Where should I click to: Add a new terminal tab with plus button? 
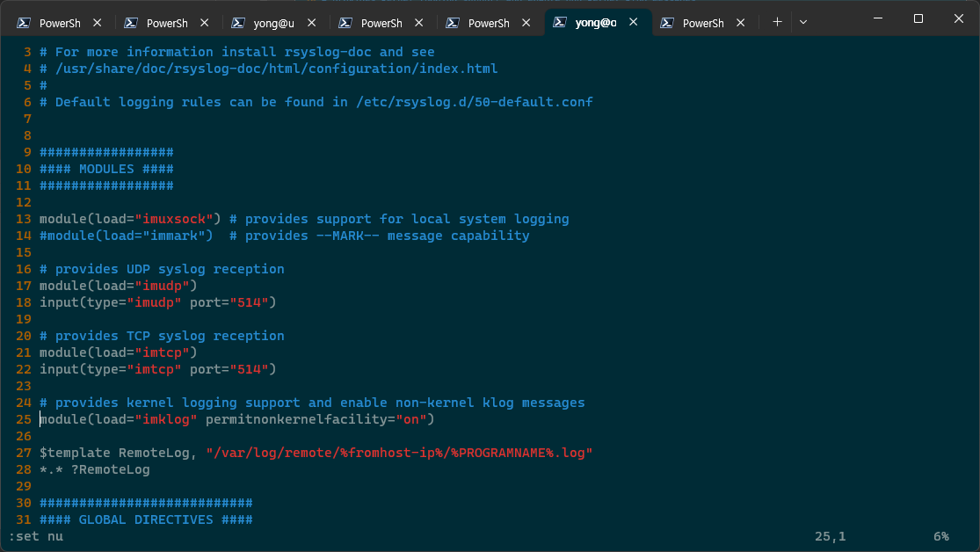[x=778, y=22]
